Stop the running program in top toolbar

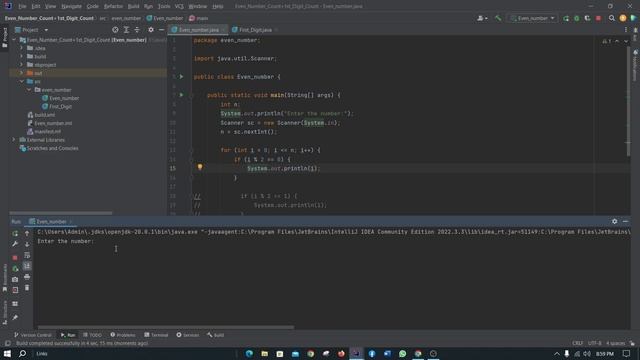(x=598, y=18)
